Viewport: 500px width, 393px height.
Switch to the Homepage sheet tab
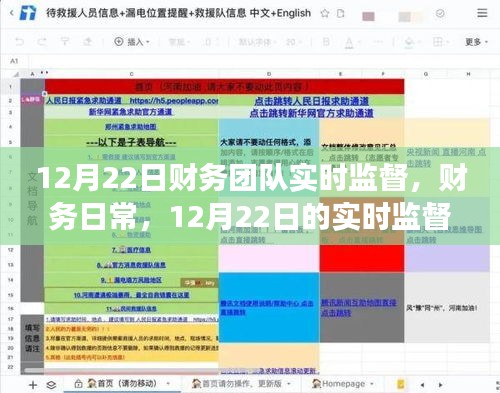click(x=343, y=384)
